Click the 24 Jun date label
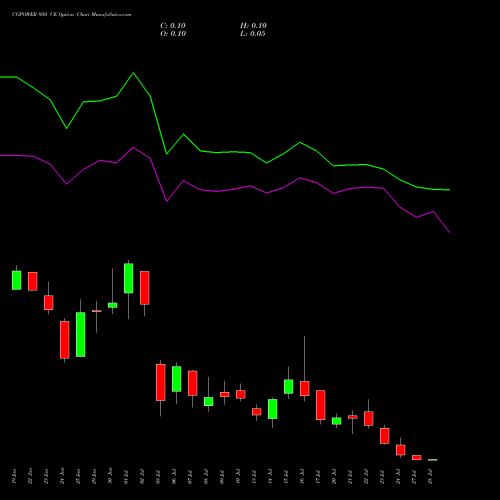Screen dimensions: 500x500 62,476
